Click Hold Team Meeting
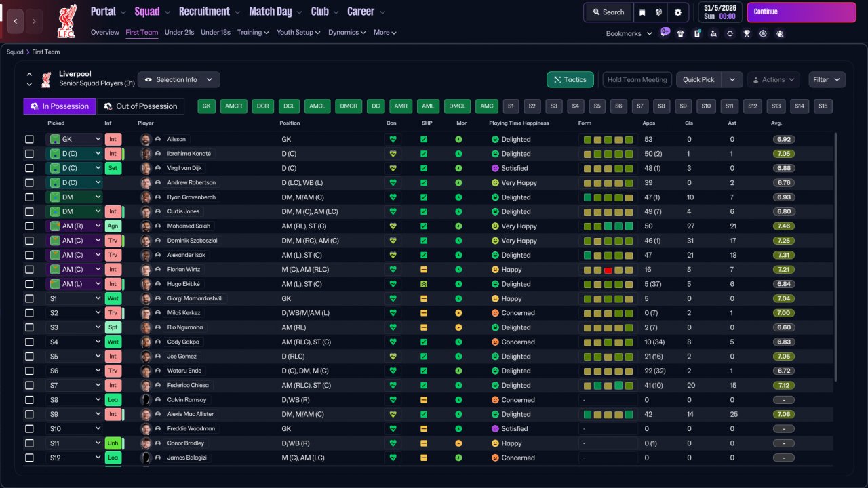The image size is (868, 488). point(637,79)
